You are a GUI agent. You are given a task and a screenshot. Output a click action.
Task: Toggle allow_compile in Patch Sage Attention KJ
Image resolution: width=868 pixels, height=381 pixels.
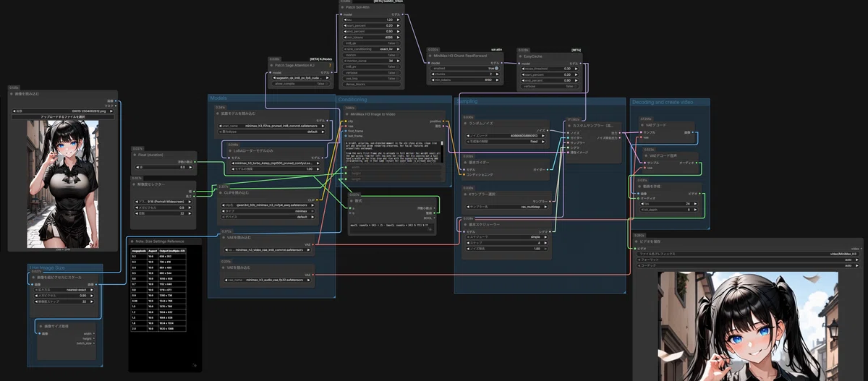click(x=300, y=84)
